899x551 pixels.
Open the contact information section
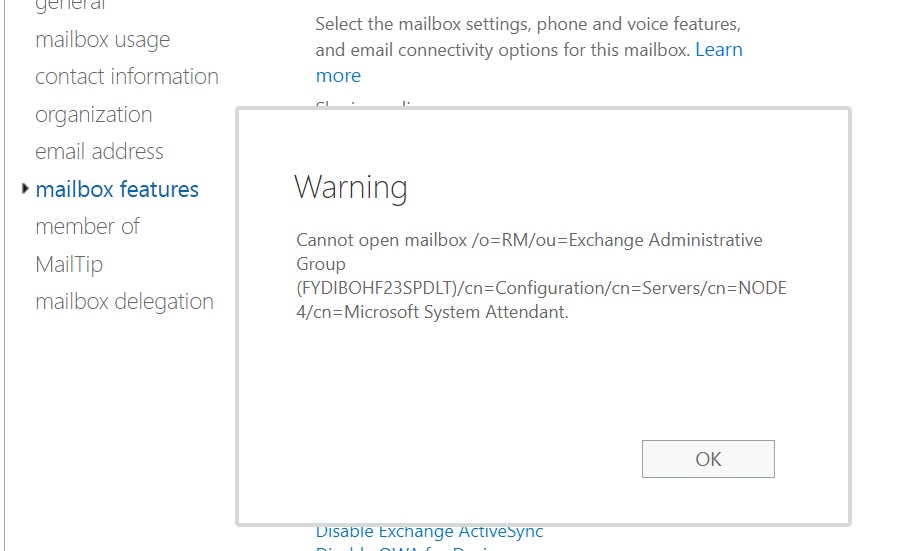point(127,76)
